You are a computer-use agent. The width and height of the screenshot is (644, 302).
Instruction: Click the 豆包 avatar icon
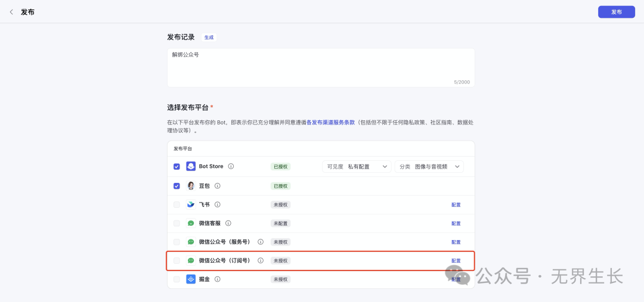pyautogui.click(x=191, y=186)
